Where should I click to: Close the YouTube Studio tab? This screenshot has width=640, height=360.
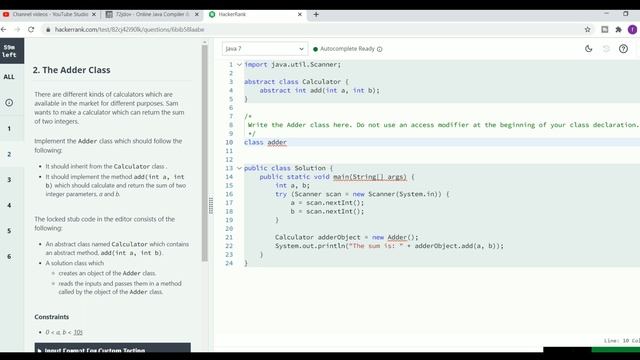pyautogui.click(x=94, y=14)
